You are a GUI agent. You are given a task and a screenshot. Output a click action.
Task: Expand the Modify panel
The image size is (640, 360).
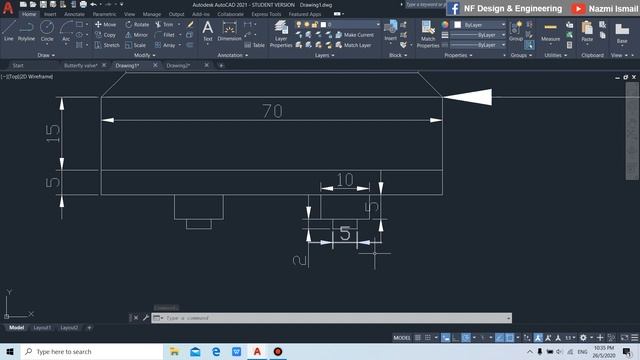[x=144, y=55]
